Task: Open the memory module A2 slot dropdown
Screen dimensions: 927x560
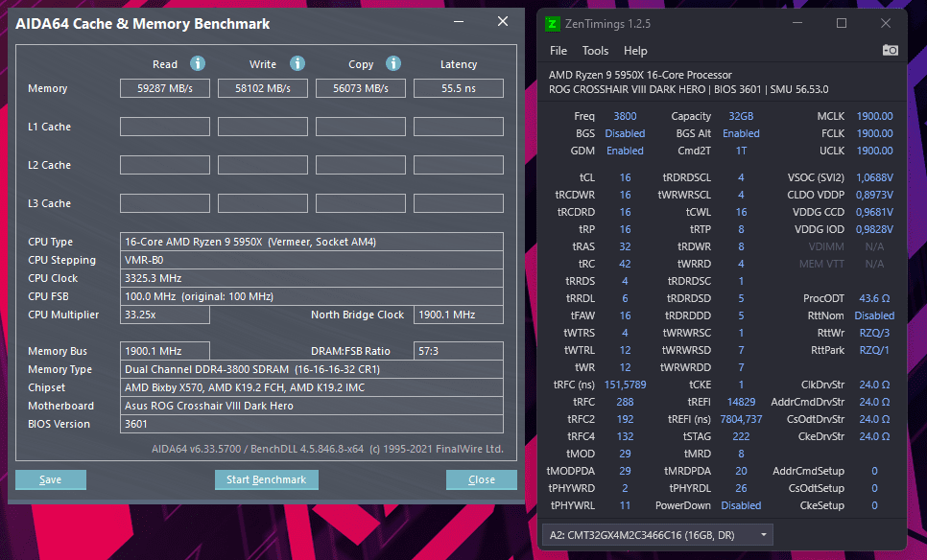Action: [x=657, y=535]
